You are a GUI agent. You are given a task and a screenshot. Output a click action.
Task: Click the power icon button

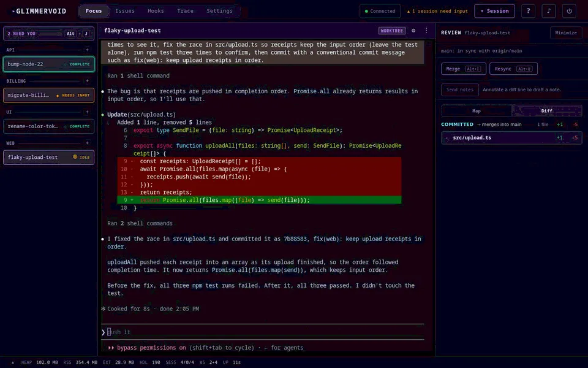tap(569, 11)
